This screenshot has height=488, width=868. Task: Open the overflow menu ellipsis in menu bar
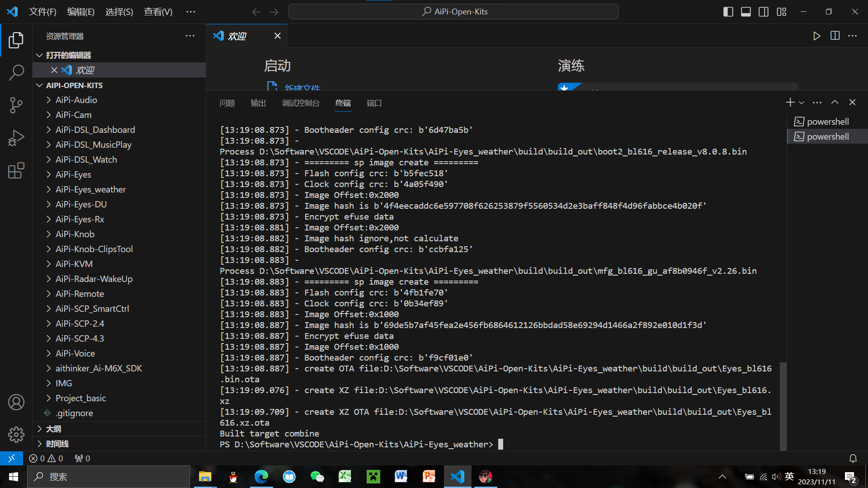(x=191, y=12)
